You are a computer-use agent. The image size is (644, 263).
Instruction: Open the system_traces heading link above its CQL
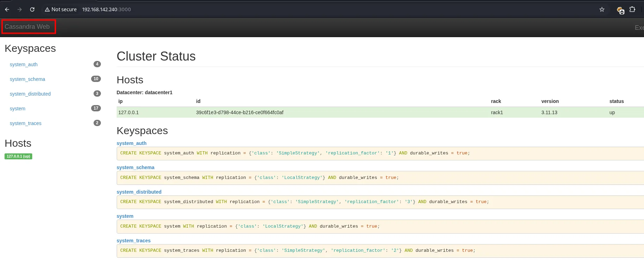(133, 241)
